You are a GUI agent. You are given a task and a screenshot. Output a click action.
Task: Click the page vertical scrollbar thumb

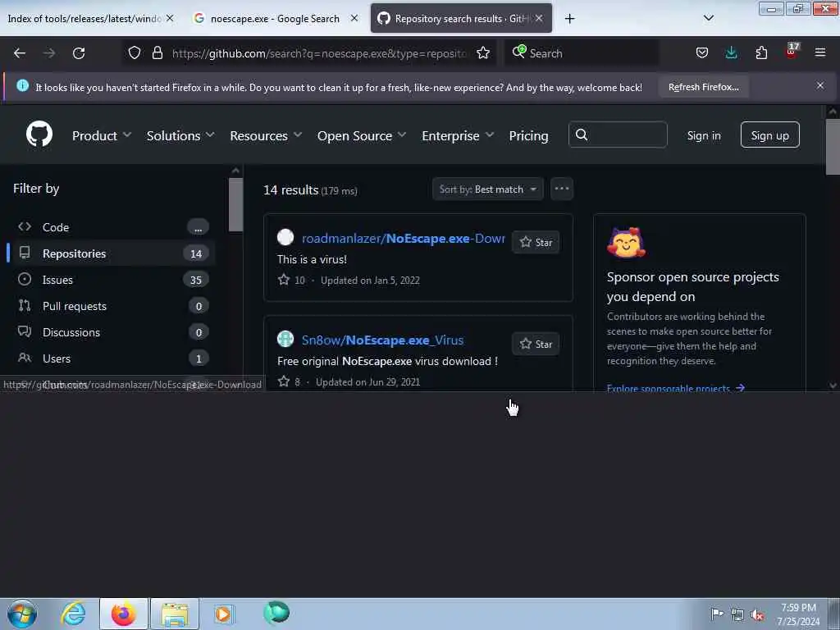[833, 146]
